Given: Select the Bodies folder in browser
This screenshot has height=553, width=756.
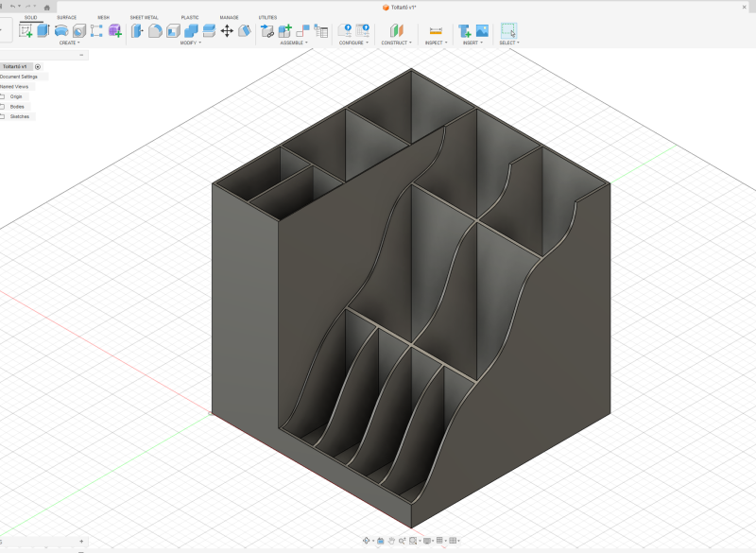Looking at the screenshot, I should (17, 107).
